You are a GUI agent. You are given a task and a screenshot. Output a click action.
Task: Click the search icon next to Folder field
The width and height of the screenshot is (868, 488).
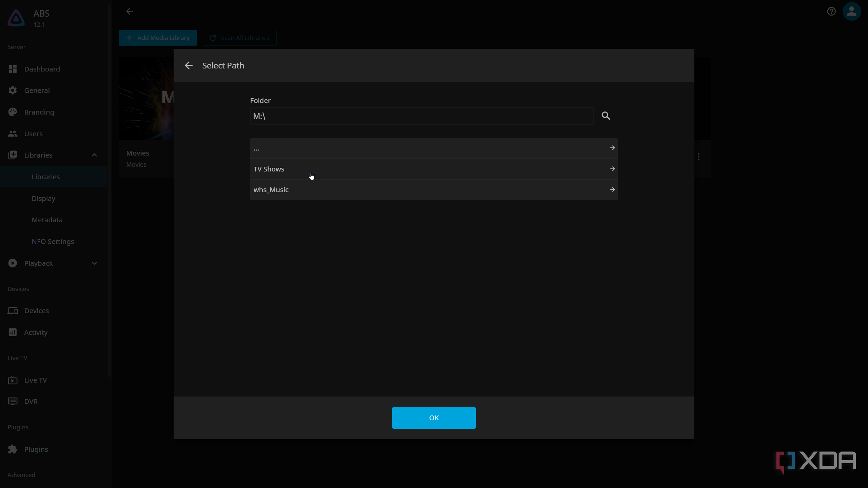point(606,116)
